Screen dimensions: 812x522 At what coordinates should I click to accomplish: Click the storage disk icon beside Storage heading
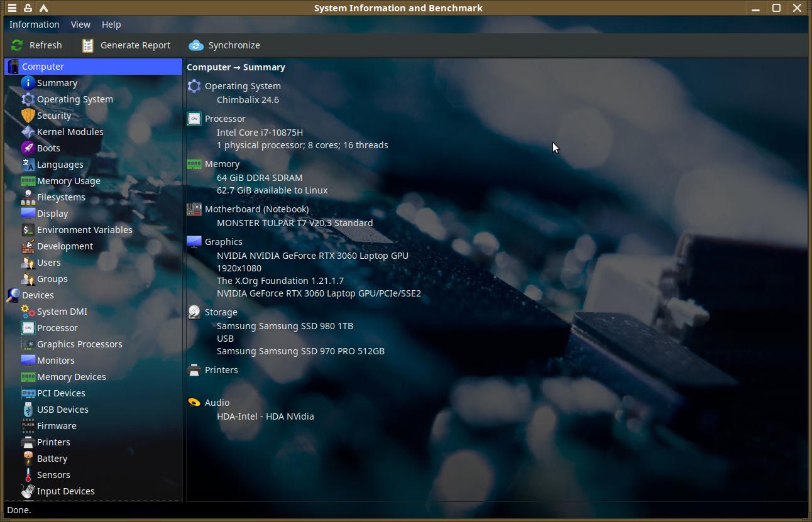click(194, 312)
